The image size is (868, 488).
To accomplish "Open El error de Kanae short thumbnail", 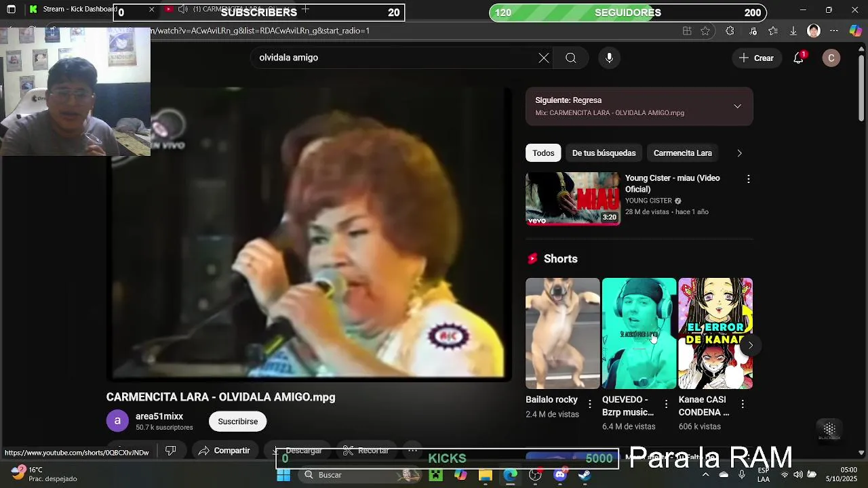I will tap(715, 333).
